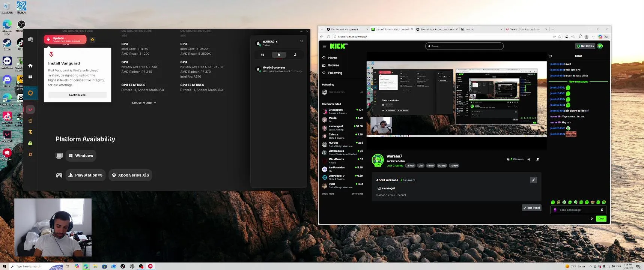644x270 pixels.
Task: Select the League of Legends ring icon in sidebar
Action: point(30,93)
